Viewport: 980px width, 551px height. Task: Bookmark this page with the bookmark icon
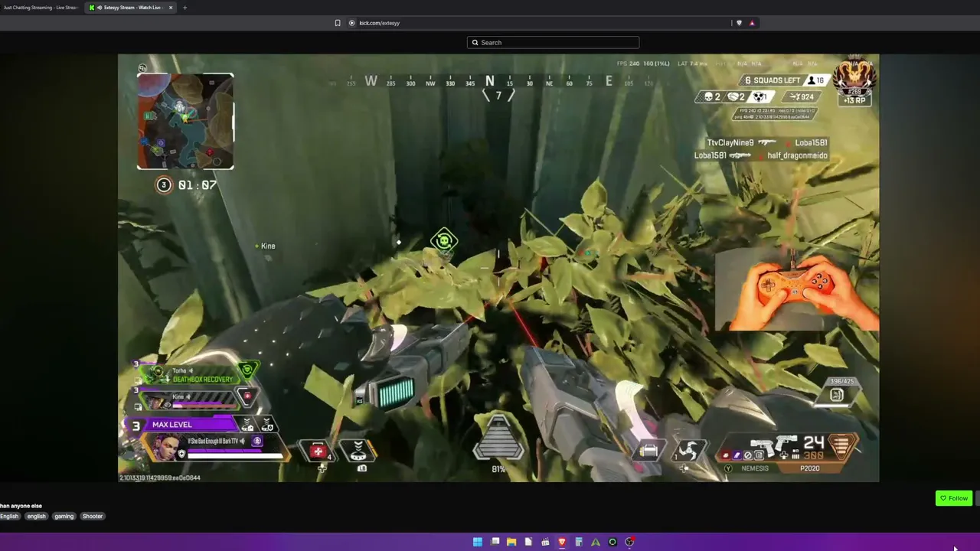coord(338,23)
